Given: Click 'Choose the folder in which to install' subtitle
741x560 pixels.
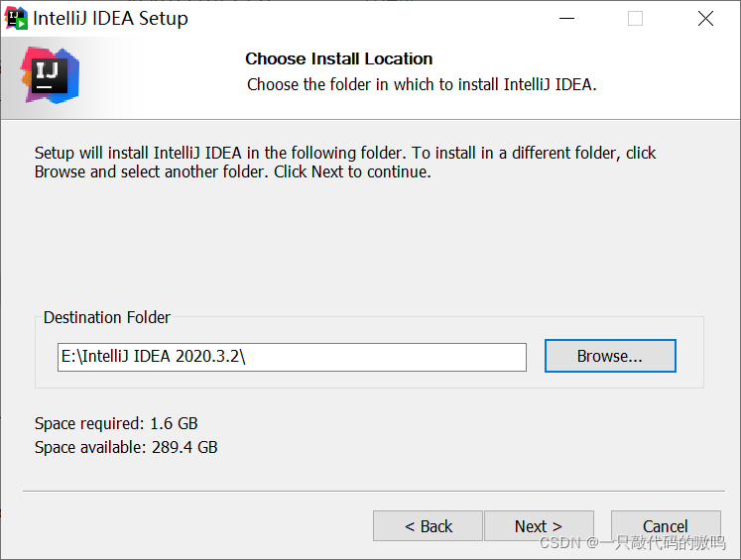Looking at the screenshot, I should [422, 84].
